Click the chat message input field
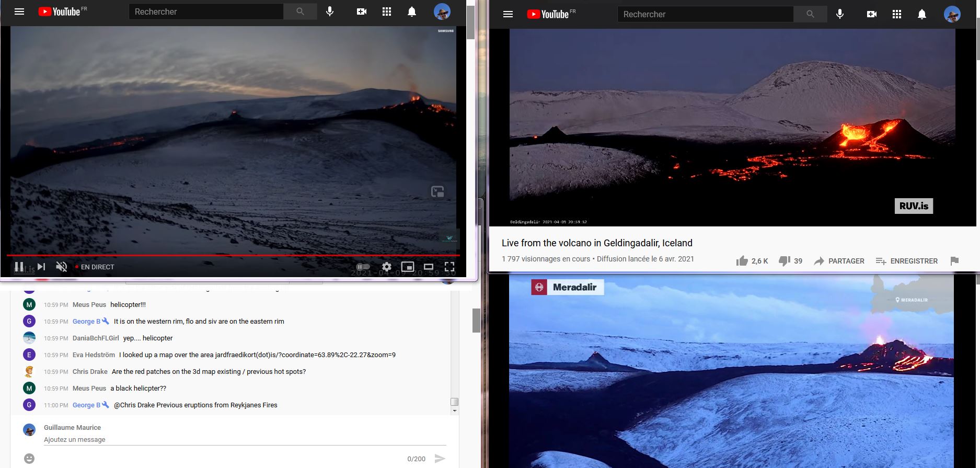The width and height of the screenshot is (980, 468). (245, 440)
